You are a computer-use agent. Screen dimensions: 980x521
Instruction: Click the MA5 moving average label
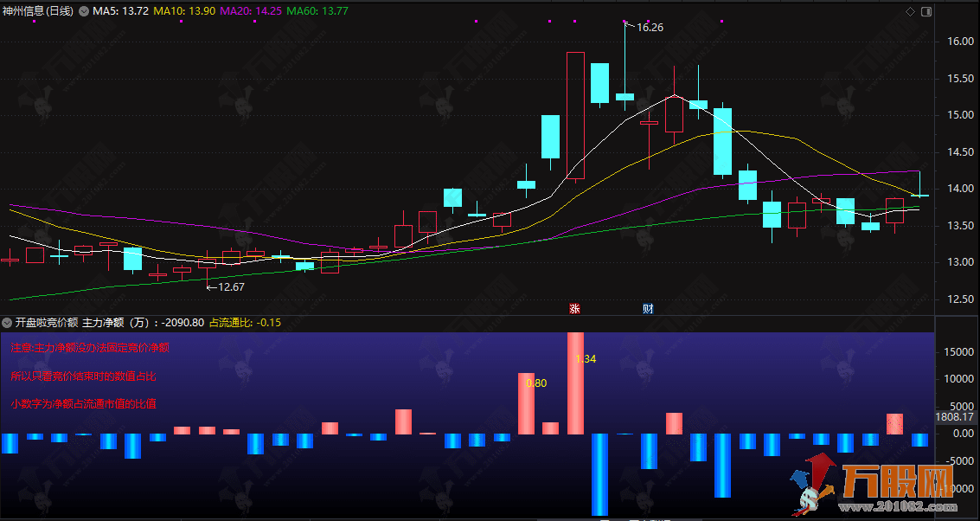pyautogui.click(x=120, y=11)
